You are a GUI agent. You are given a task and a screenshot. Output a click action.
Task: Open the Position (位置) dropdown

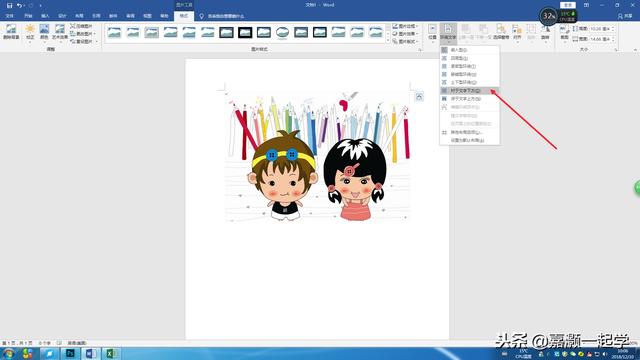[x=432, y=32]
